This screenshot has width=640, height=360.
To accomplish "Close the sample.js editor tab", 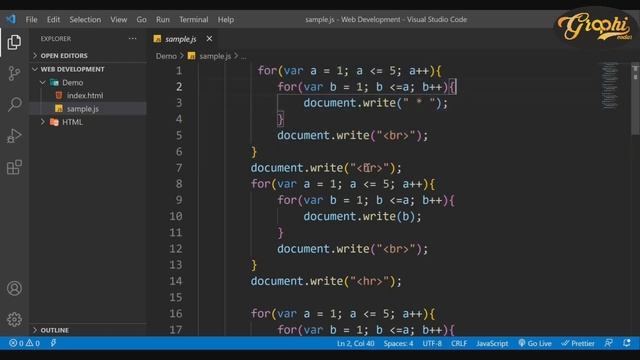I will click(209, 39).
